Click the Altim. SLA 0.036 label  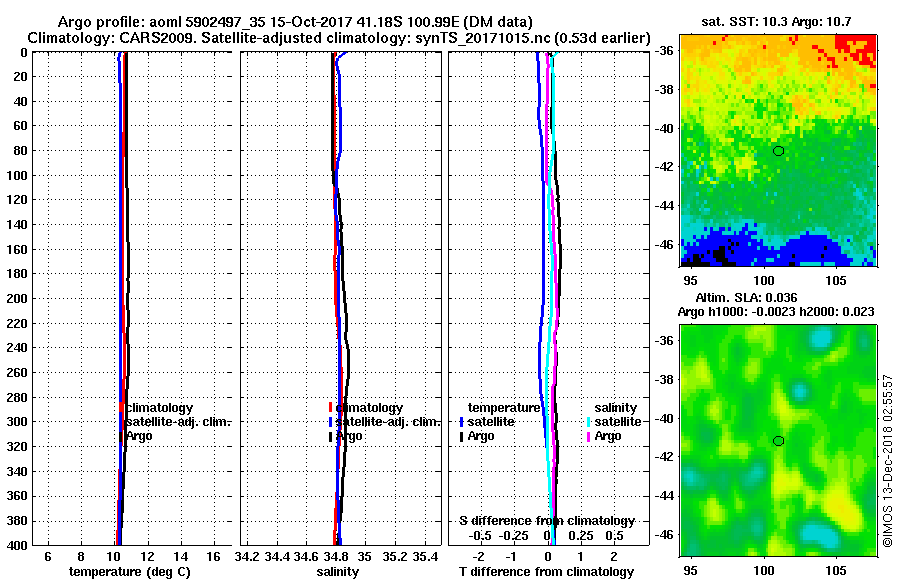point(746,297)
